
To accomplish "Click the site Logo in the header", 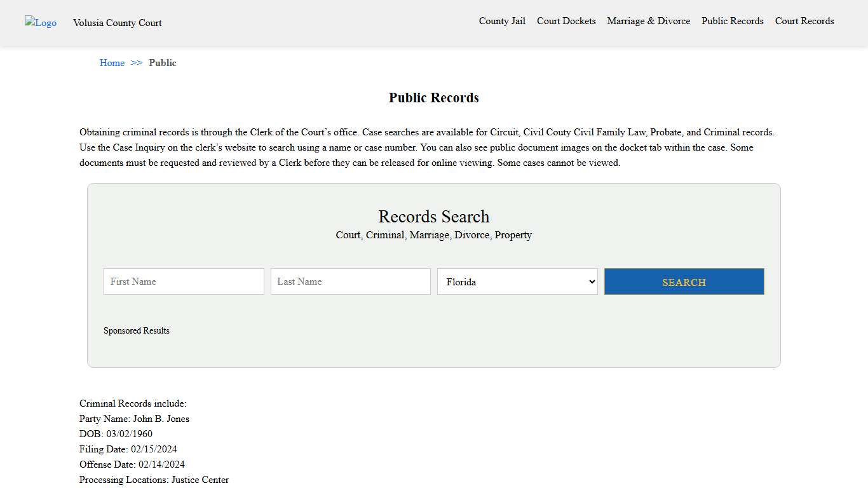I will coord(40,23).
